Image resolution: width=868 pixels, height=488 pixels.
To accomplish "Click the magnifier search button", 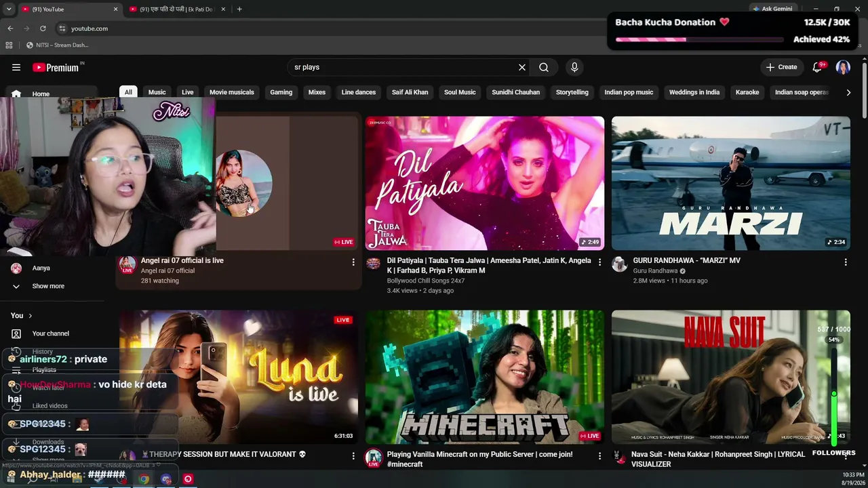I will pos(544,67).
